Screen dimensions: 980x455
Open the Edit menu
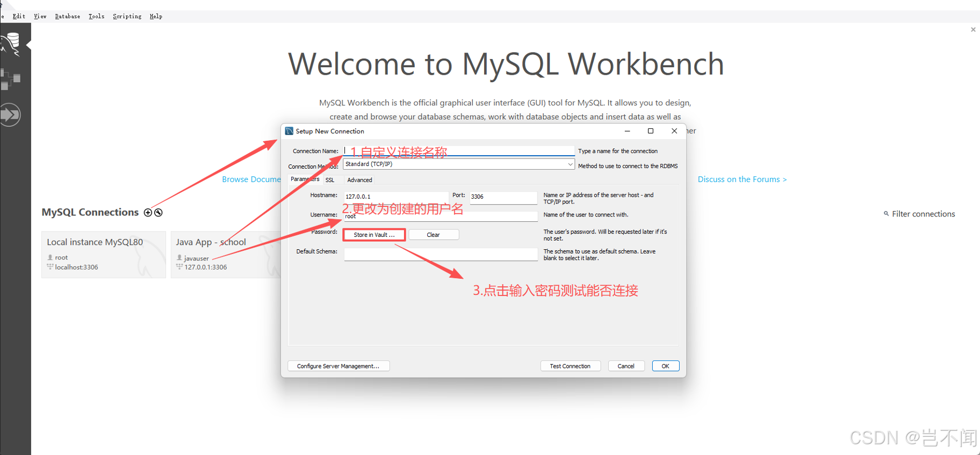coord(19,16)
